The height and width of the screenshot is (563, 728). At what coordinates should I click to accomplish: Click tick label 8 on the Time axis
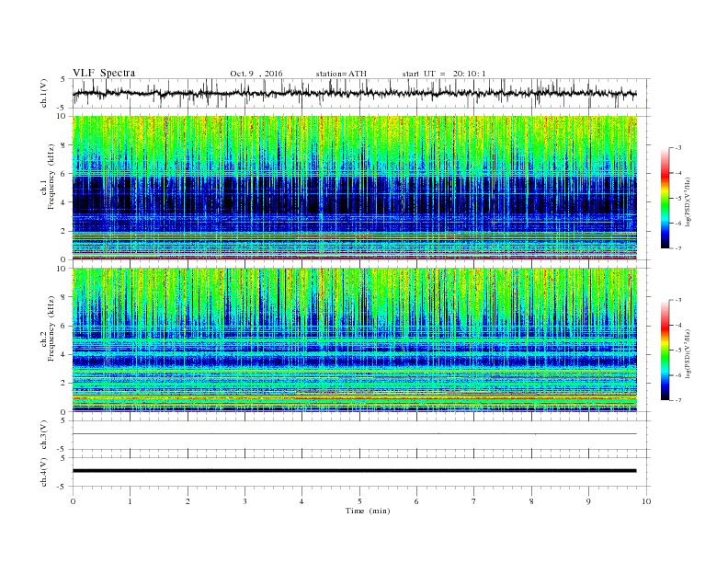531,501
